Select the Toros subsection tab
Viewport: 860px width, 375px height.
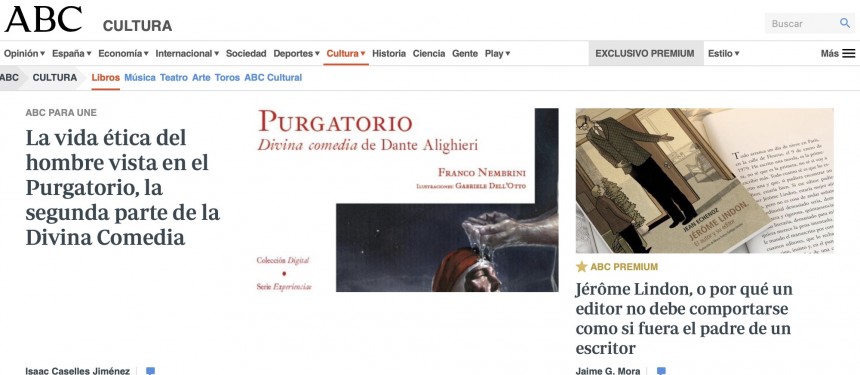tap(227, 77)
